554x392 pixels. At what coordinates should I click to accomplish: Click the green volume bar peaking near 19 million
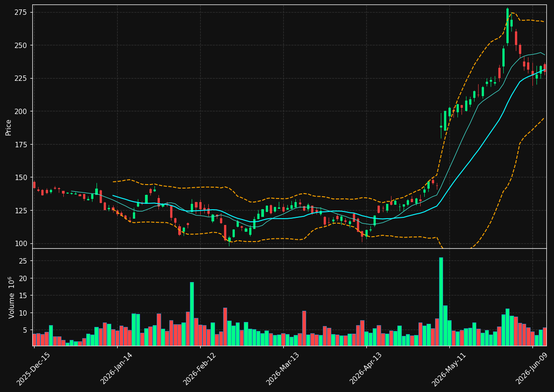click(x=192, y=314)
